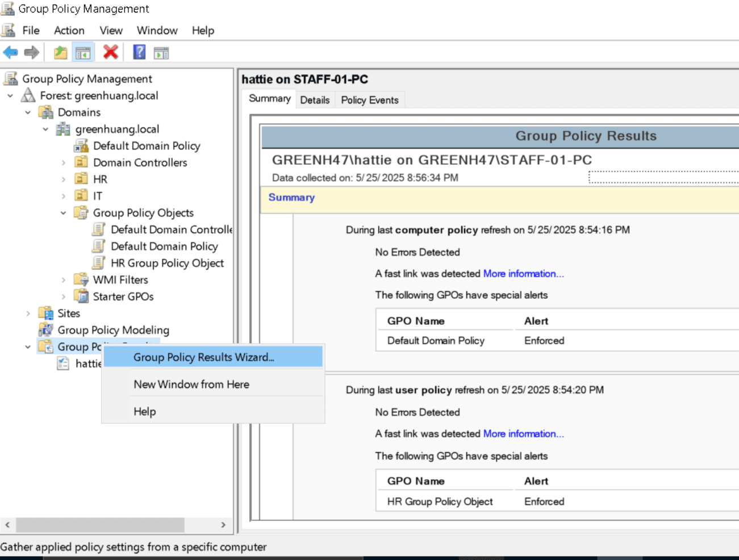Expand the HR organizational unit
This screenshot has height=560, width=739.
(x=63, y=179)
